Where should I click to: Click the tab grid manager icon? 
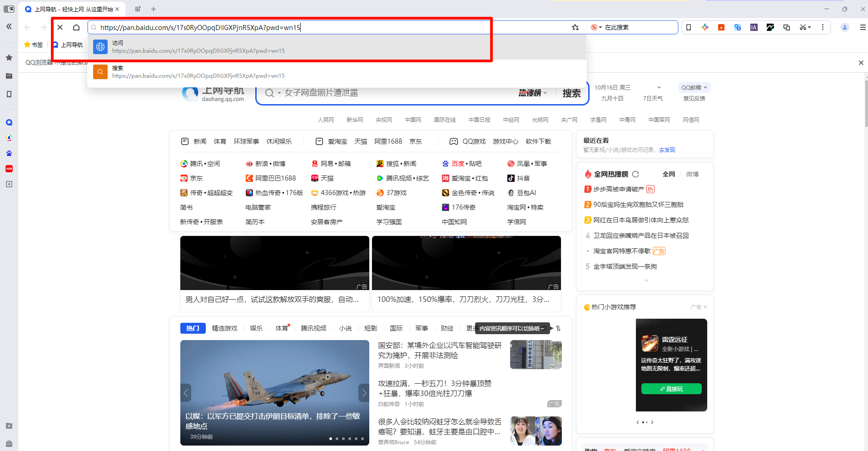coord(138,9)
